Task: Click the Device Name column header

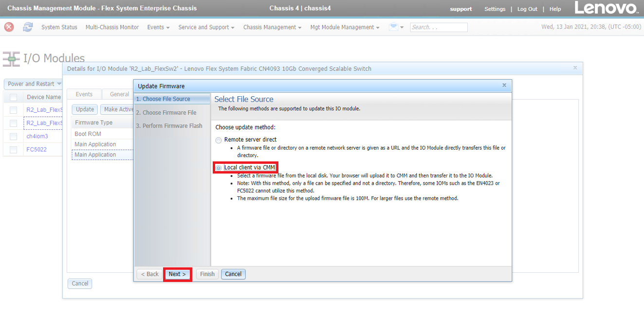Action: tap(44, 97)
